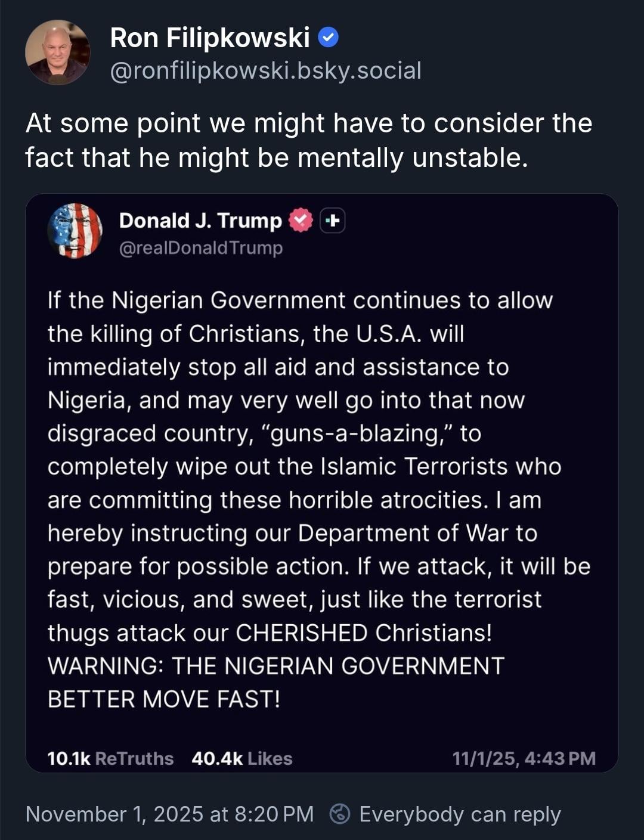This screenshot has width=644, height=840.
Task: Click the flag-painted Donald J. Trump avatar
Action: 75,230
